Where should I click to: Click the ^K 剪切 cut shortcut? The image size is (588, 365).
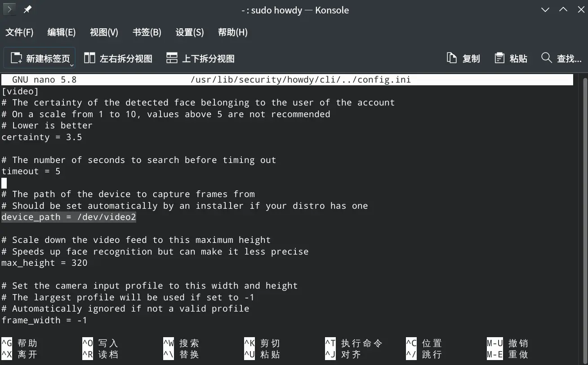pos(262,343)
